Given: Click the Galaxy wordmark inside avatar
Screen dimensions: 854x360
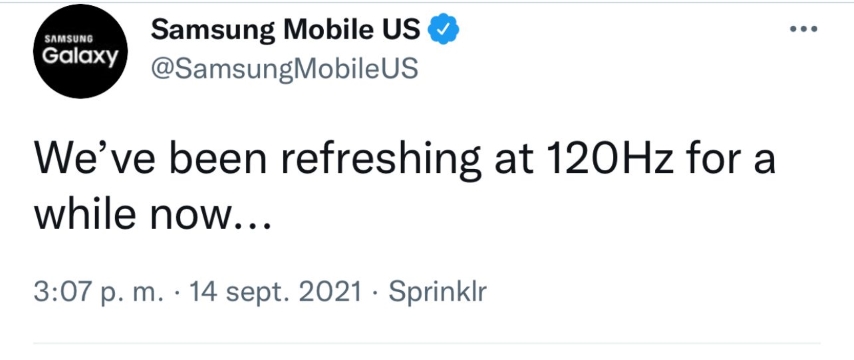Looking at the screenshot, I should pyautogui.click(x=81, y=56).
